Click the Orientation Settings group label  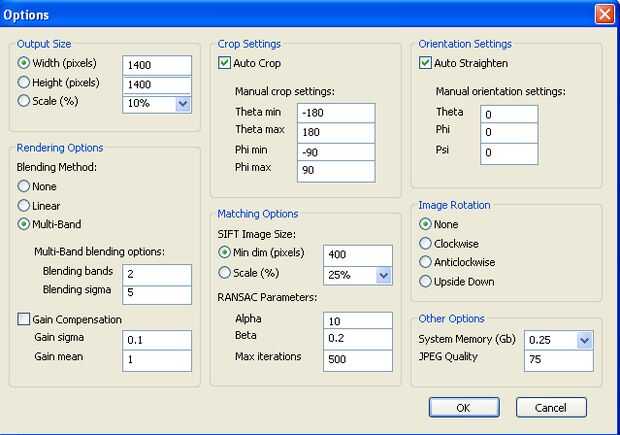(465, 44)
